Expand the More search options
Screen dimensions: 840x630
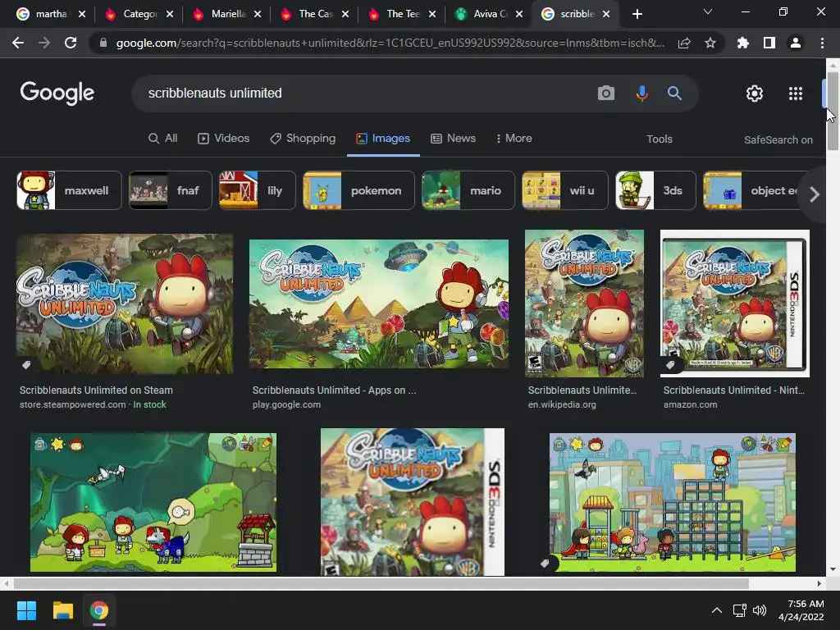click(x=514, y=138)
